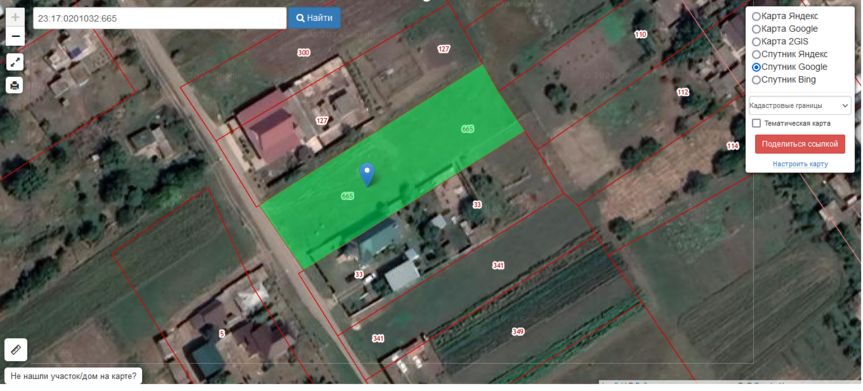Image resolution: width=863 pixels, height=391 pixels.
Task: Zoom in with the plus button
Action: pyautogui.click(x=15, y=18)
